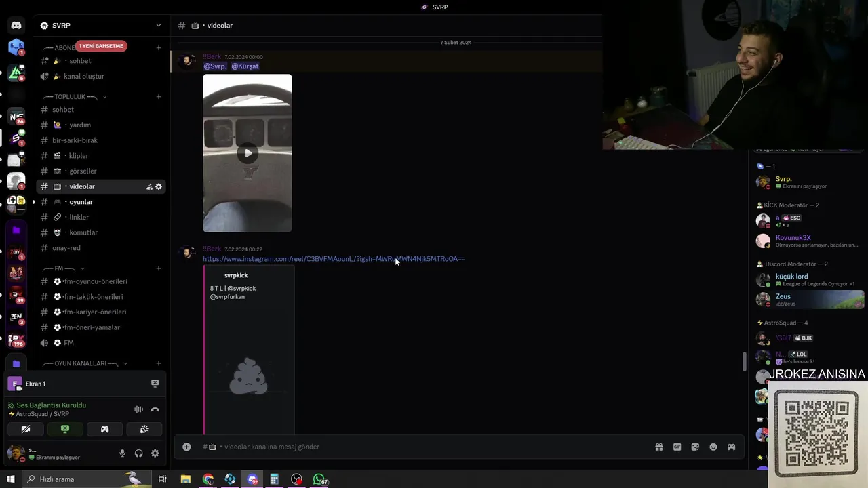Open fm-kariyer-önerileri channel
Viewport: 868px width, 488px height.
(x=101, y=312)
